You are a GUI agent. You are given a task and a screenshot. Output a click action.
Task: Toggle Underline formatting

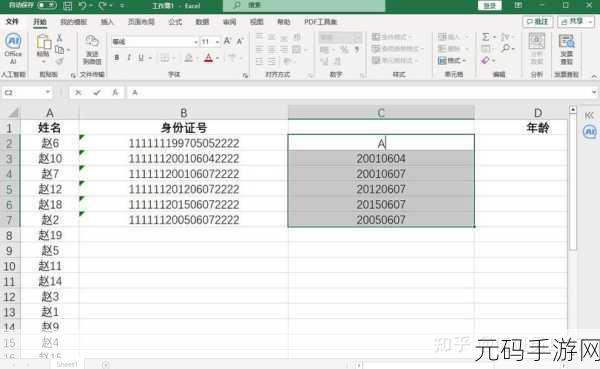(141, 58)
